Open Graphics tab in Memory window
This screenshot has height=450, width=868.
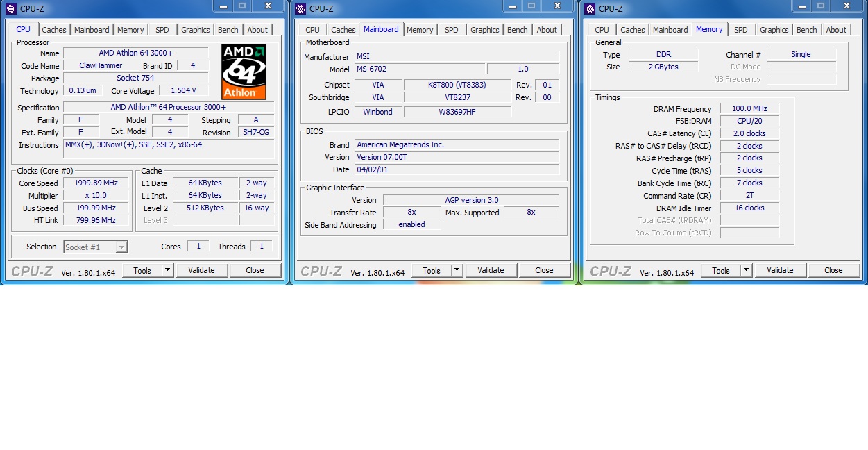774,30
